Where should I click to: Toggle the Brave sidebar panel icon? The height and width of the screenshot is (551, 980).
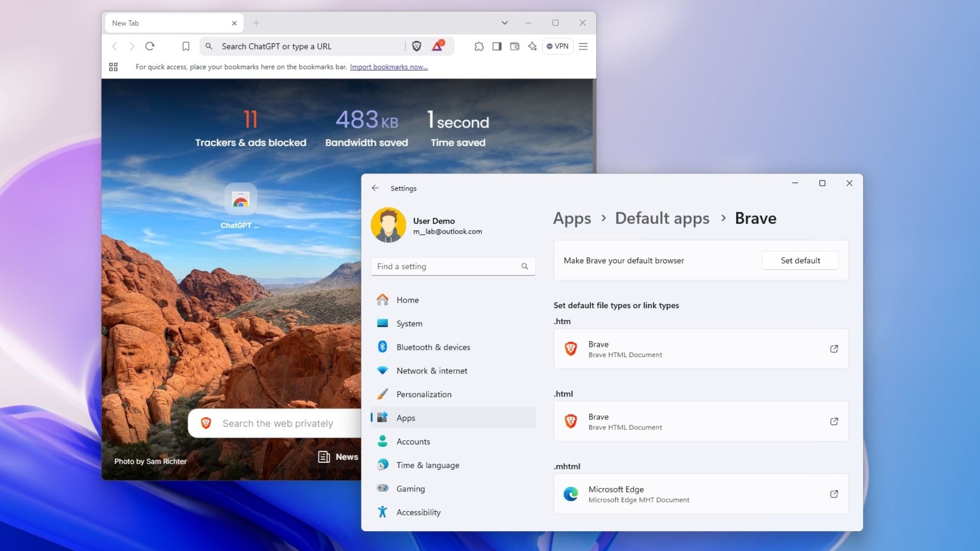[497, 46]
